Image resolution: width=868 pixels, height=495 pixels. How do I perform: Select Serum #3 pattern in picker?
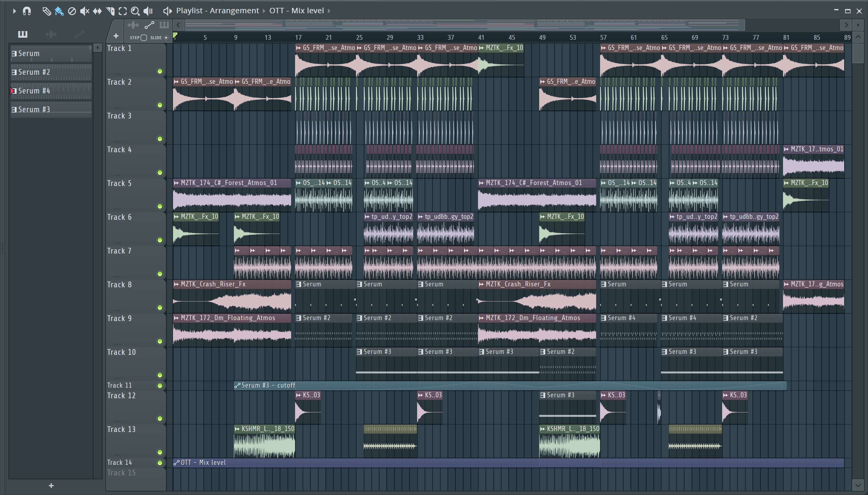click(x=51, y=109)
